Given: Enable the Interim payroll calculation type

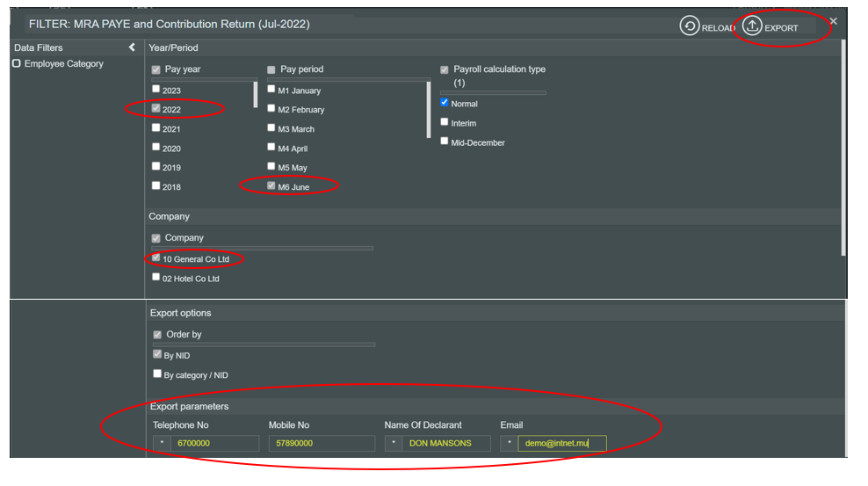Looking at the screenshot, I should (x=445, y=122).
